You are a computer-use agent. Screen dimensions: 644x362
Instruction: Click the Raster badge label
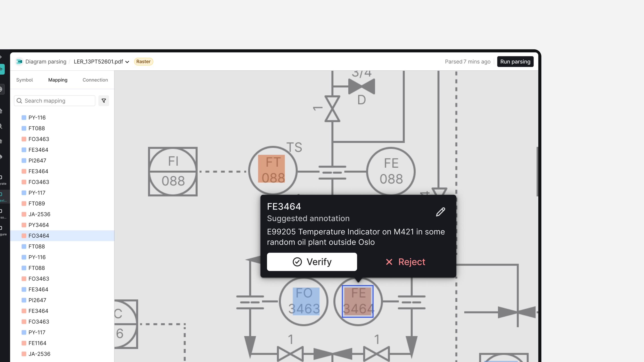tap(143, 61)
